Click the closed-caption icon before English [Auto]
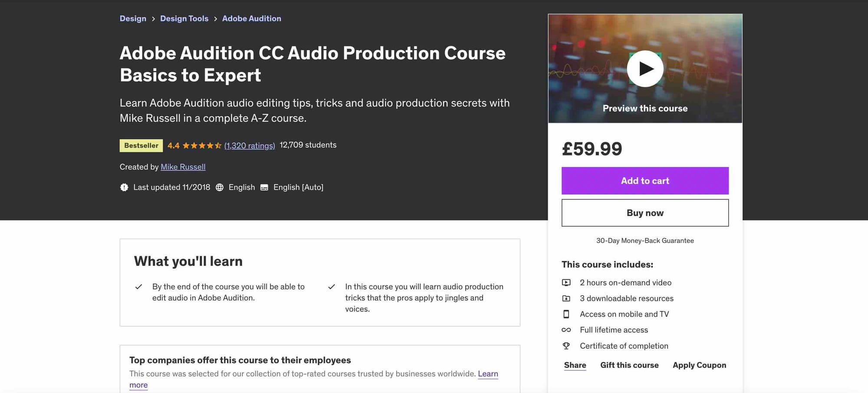Image resolution: width=868 pixels, height=393 pixels. pos(264,187)
